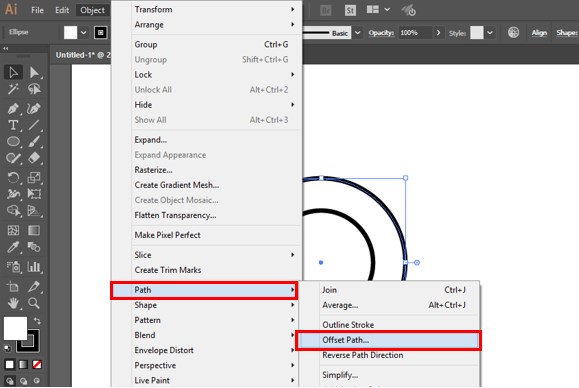This screenshot has width=579, height=388.
Task: Select the Width tool
Action: (14, 194)
